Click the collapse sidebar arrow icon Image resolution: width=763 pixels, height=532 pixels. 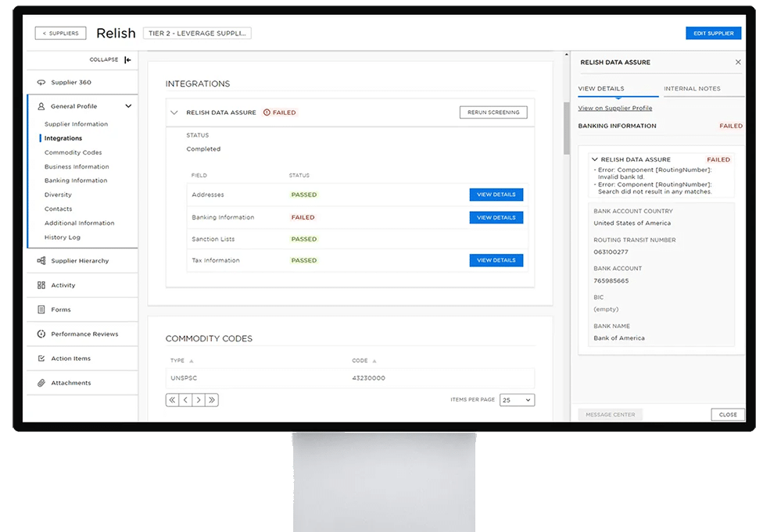127,60
